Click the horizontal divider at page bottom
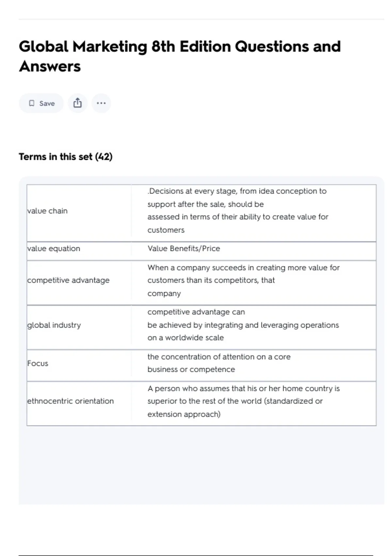This screenshot has width=392, height=556. click(x=196, y=555)
